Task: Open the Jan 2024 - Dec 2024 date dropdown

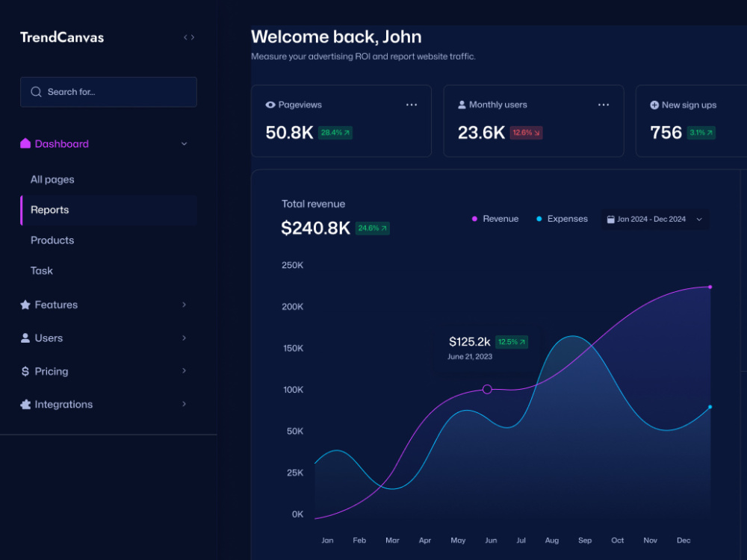Action: (x=656, y=220)
